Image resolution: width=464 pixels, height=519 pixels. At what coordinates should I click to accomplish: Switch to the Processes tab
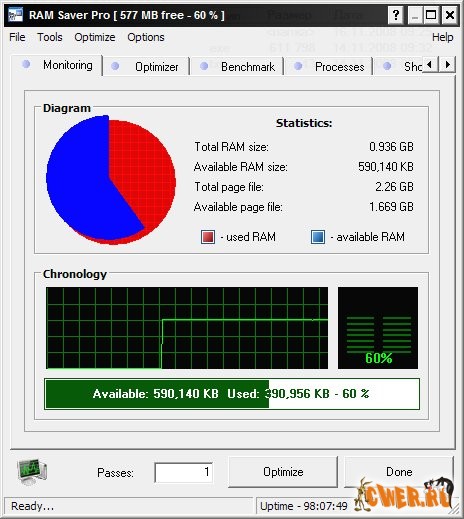[x=328, y=67]
